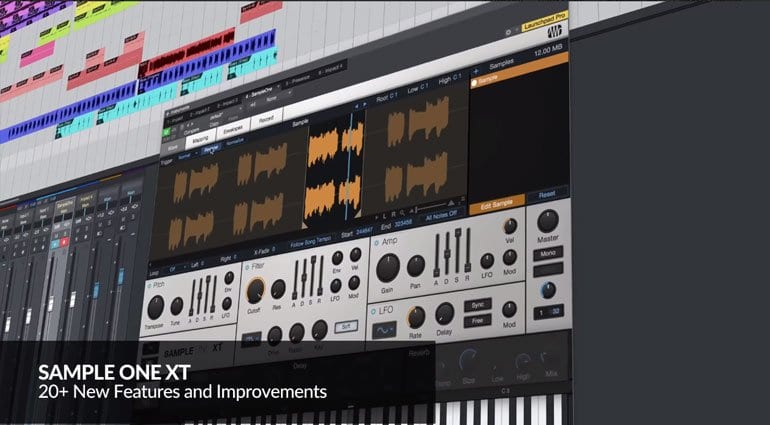This screenshot has height=425, width=770.
Task: Click the Filter Punch knob
Action: 297,333
